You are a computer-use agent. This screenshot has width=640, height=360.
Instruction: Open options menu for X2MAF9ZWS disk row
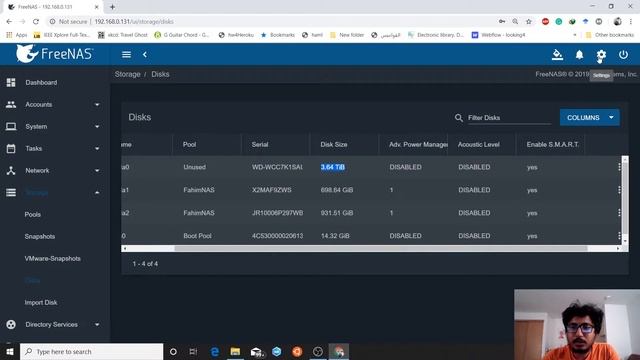(619, 190)
